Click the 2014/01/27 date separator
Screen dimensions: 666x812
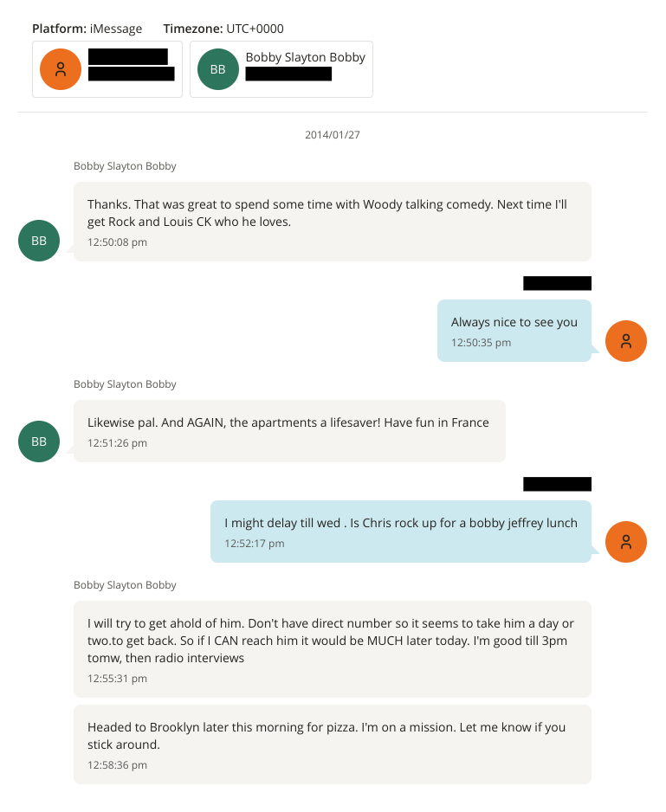coord(333,135)
